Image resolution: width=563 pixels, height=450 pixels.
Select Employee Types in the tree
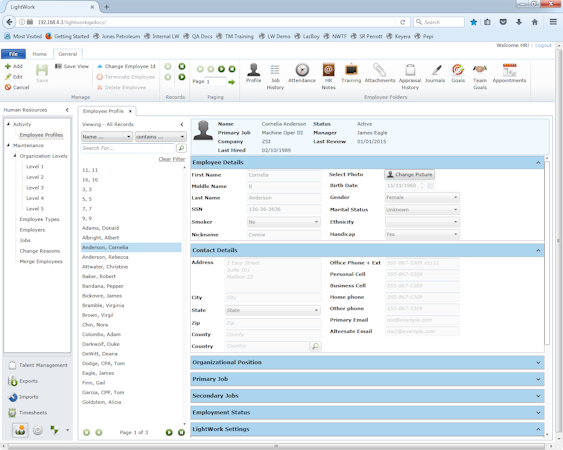[x=39, y=219]
